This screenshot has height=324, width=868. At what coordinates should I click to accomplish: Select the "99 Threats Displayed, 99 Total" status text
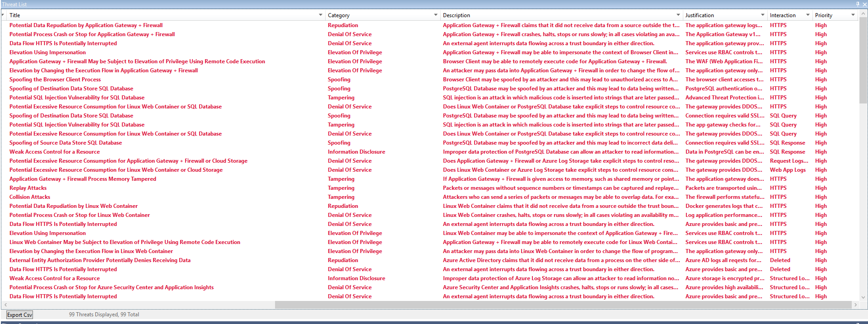(x=104, y=315)
